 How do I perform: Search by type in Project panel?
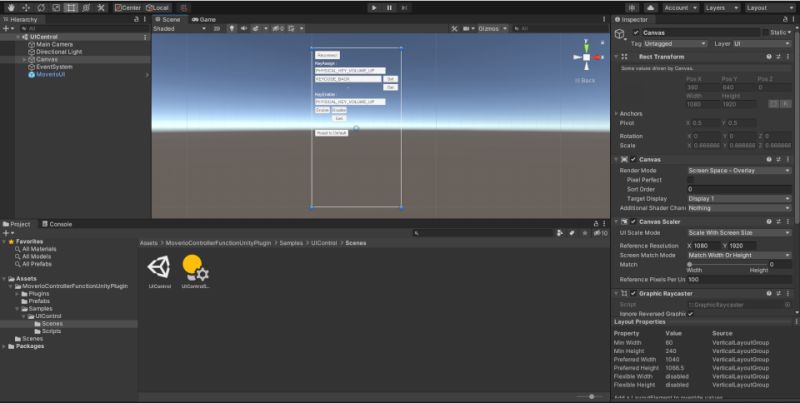560,233
